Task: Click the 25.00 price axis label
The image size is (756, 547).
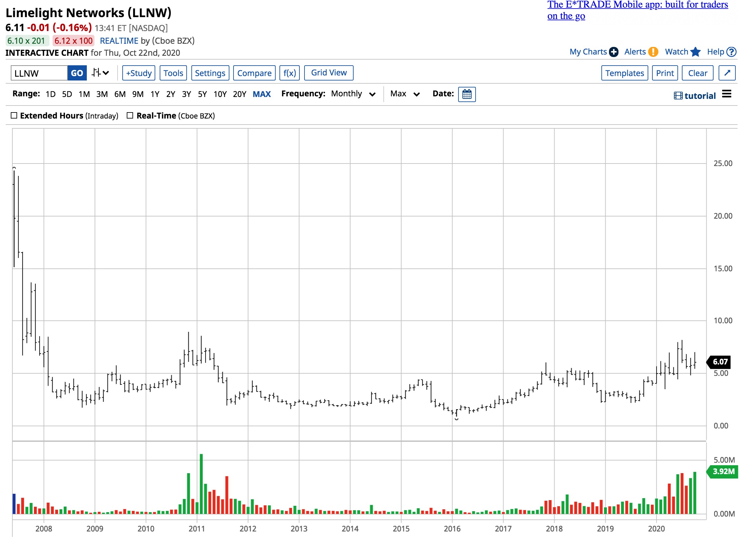Action: click(723, 163)
